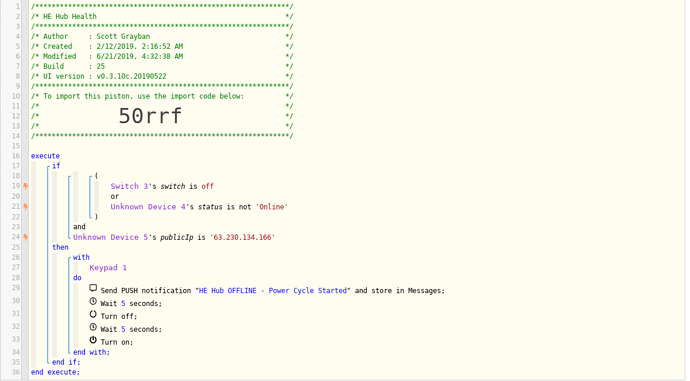Click the message text 'HE Hub OFFLINE - Power Cycle Started'
The image size is (690, 381).
click(x=273, y=290)
